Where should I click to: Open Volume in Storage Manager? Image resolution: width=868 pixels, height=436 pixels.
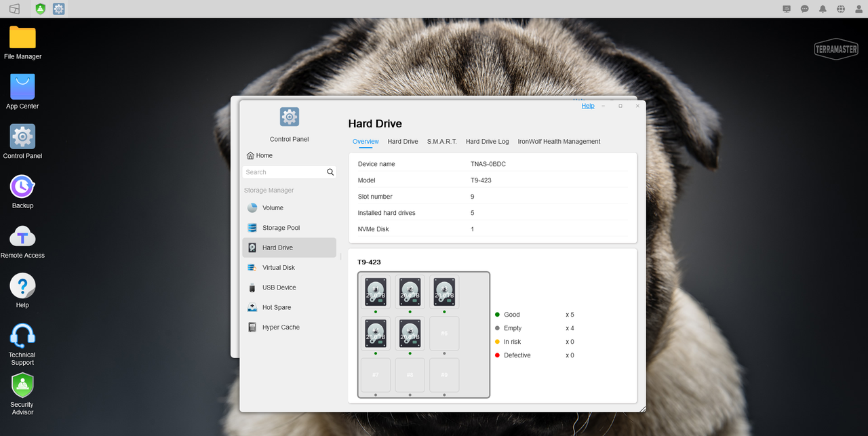[x=290, y=208]
